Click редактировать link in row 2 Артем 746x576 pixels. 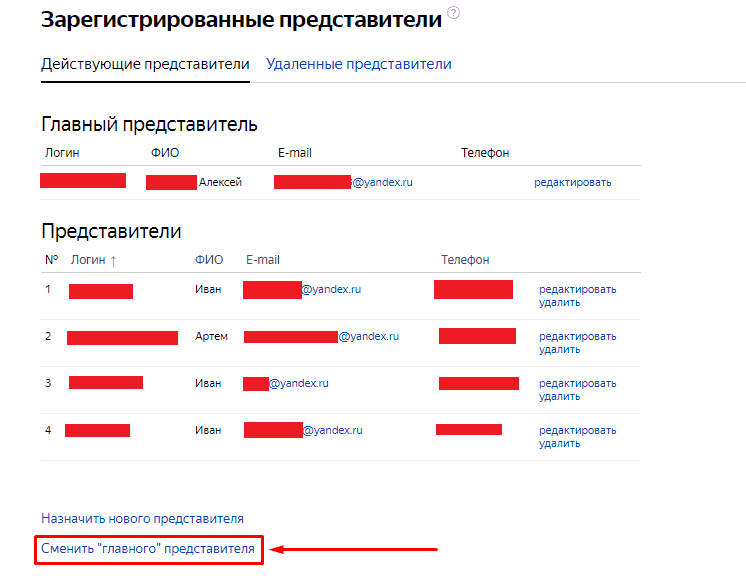[x=577, y=336]
